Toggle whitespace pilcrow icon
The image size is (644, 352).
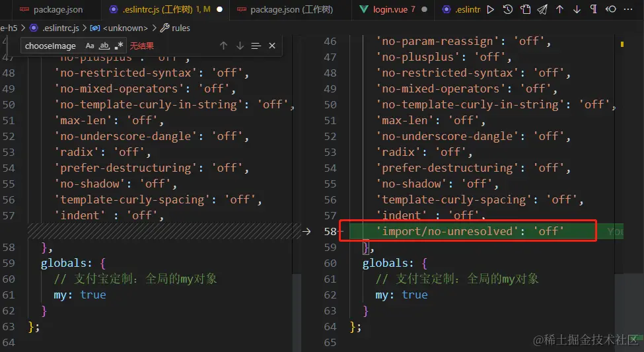[x=594, y=9]
